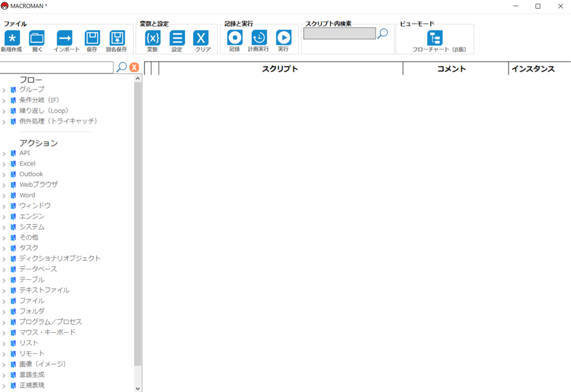Screen dimensions: 571x392
Task: Click the command list search magnifier
Action: (x=121, y=67)
